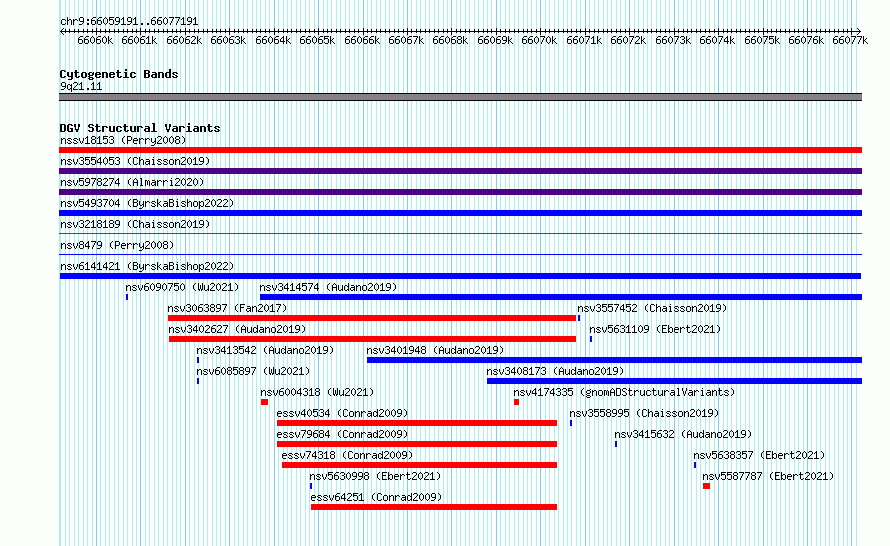890x546 pixels.
Task: Click the 9q21.11 band label
Action: pyautogui.click(x=81, y=86)
